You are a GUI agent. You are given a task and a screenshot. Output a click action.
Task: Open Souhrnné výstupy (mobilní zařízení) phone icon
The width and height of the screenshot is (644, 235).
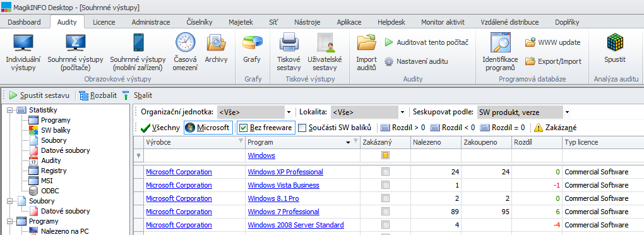click(138, 43)
